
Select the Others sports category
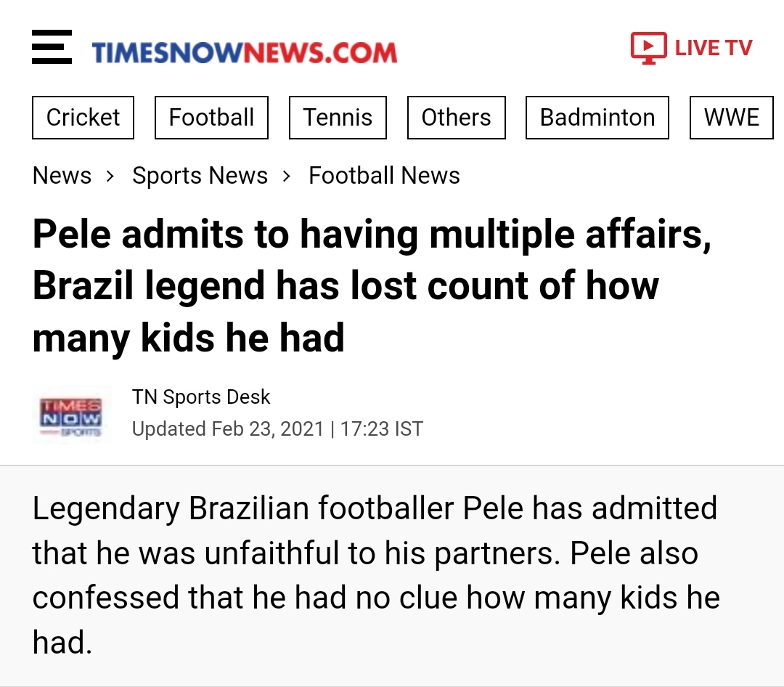pos(456,118)
